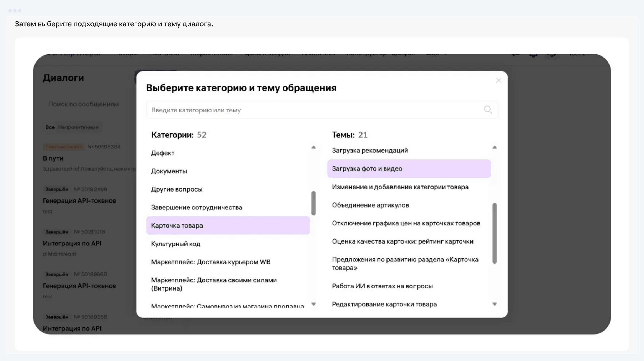Close the category selection dialog
Screen dimensions: 644x361
(499, 80)
